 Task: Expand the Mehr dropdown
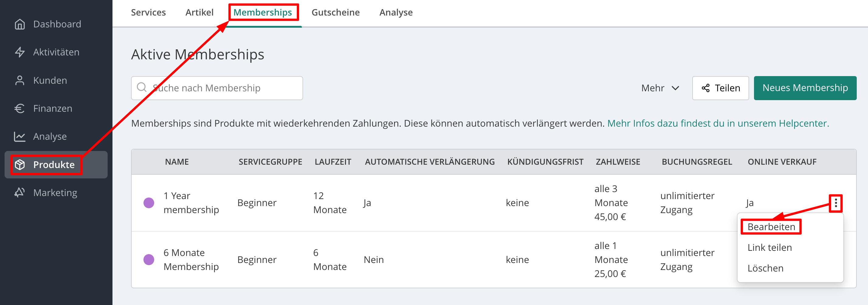pos(660,88)
